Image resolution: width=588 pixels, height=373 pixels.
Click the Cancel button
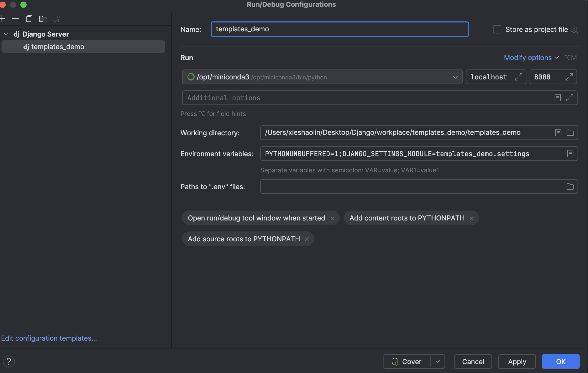[x=473, y=362]
